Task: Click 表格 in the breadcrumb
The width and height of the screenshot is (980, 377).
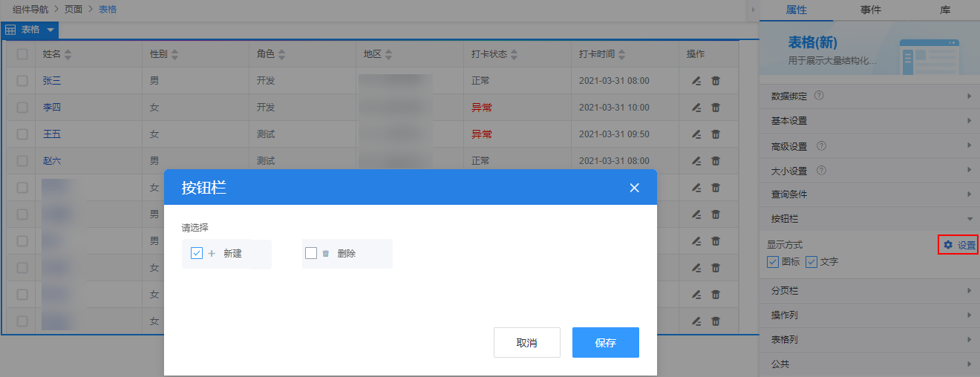Action: [108, 10]
